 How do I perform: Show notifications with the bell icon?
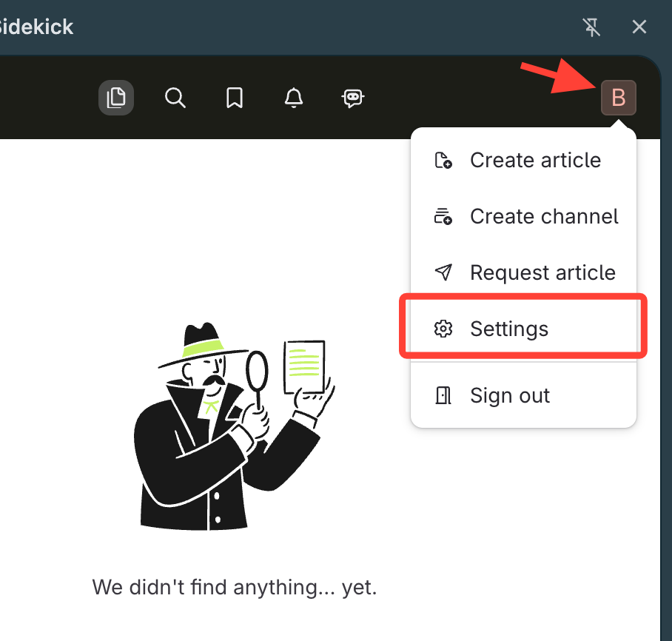coord(294,98)
